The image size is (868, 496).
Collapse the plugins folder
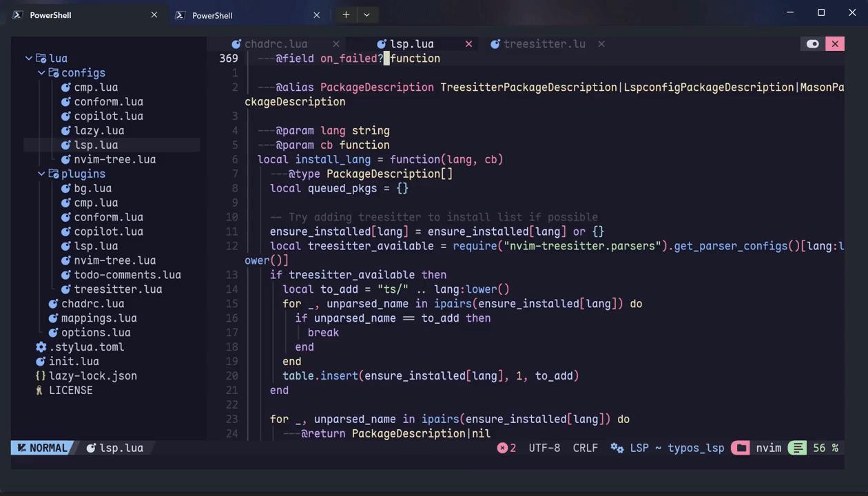click(x=41, y=174)
